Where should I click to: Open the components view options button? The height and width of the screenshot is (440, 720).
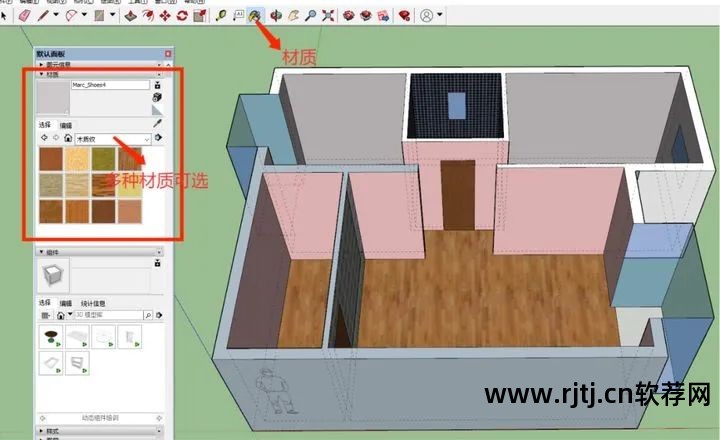click(x=46, y=315)
